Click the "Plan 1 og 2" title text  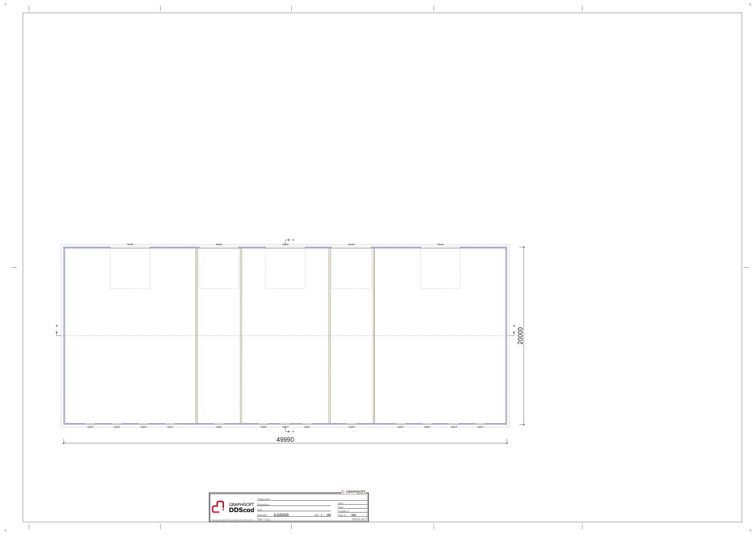click(x=264, y=519)
